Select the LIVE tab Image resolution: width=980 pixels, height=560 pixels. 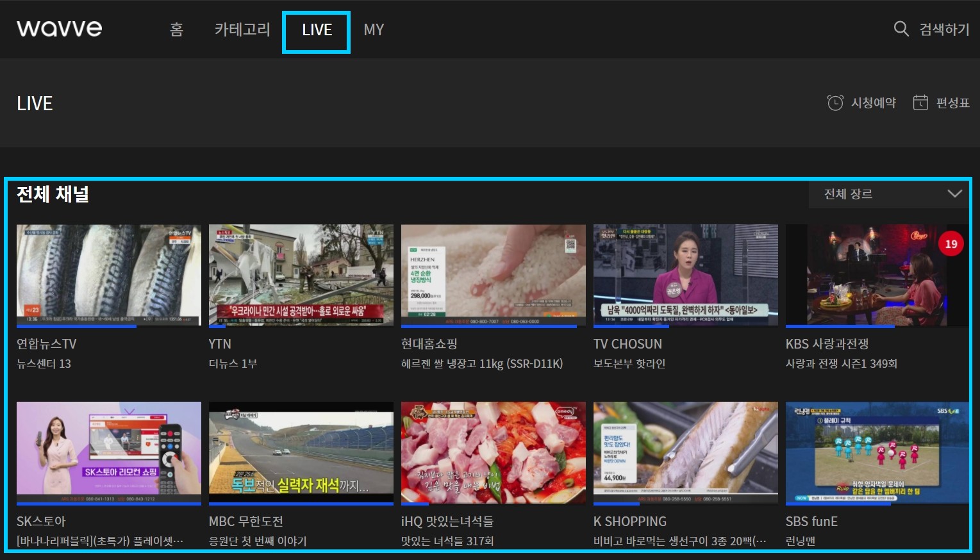[317, 29]
